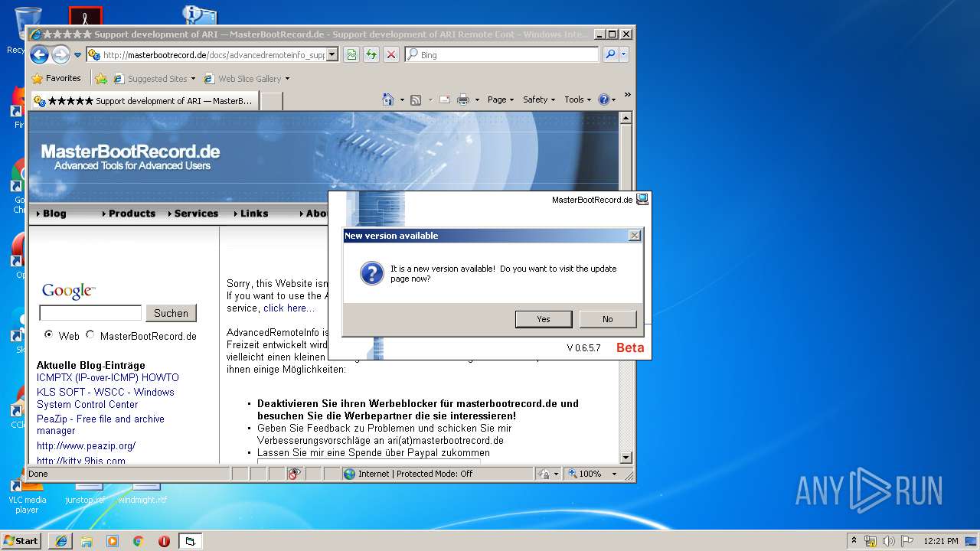Screen dimensions: 980x551
Task: Add to Favorites bar icon
Action: (101, 78)
